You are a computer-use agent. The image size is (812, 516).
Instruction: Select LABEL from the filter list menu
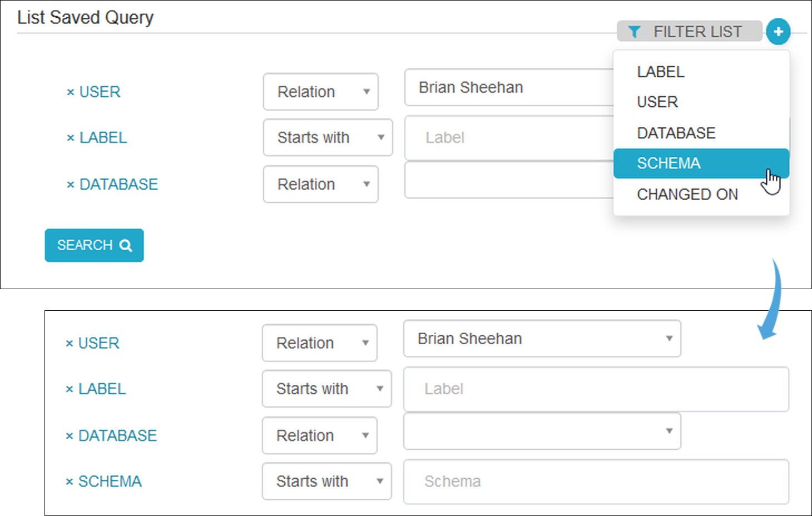pos(661,72)
